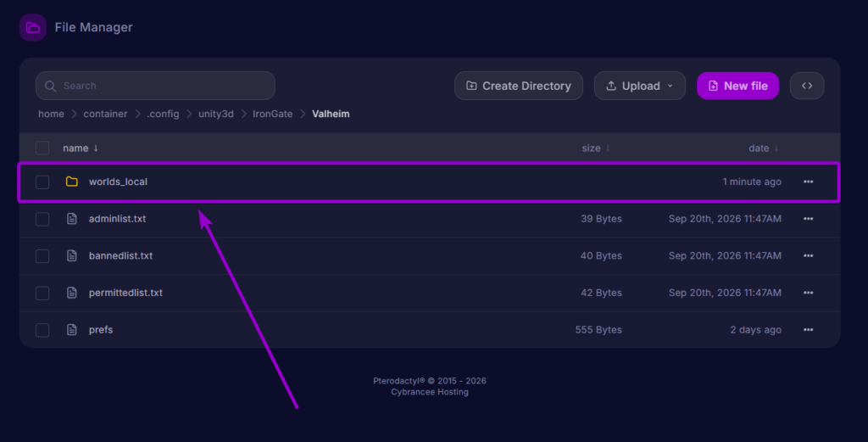Open bannedlist.txt file name

[x=120, y=256]
